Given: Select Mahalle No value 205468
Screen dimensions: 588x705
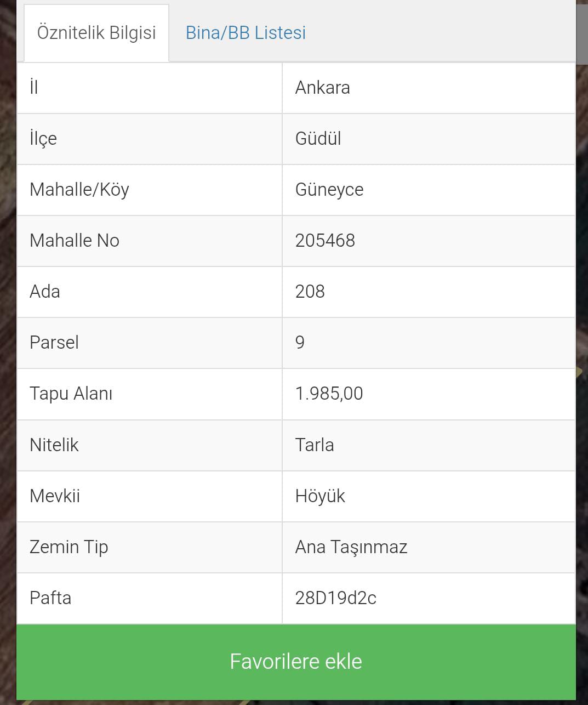Looking at the screenshot, I should click(429, 241).
